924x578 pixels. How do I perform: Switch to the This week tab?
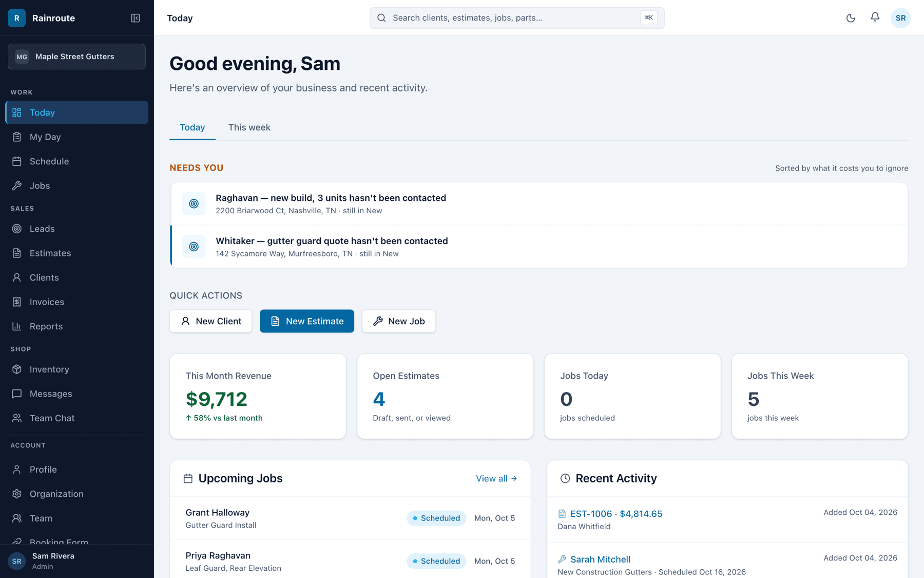[x=249, y=127]
